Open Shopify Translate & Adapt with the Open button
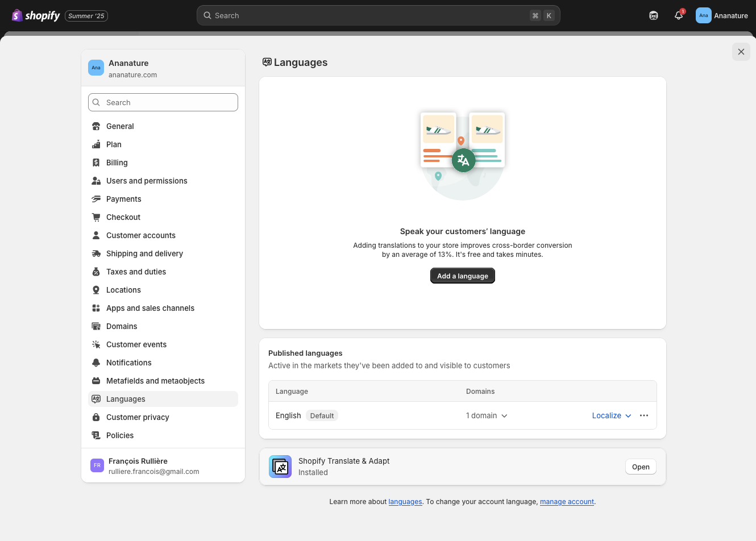Screen dimensions: 756x541 640,466
